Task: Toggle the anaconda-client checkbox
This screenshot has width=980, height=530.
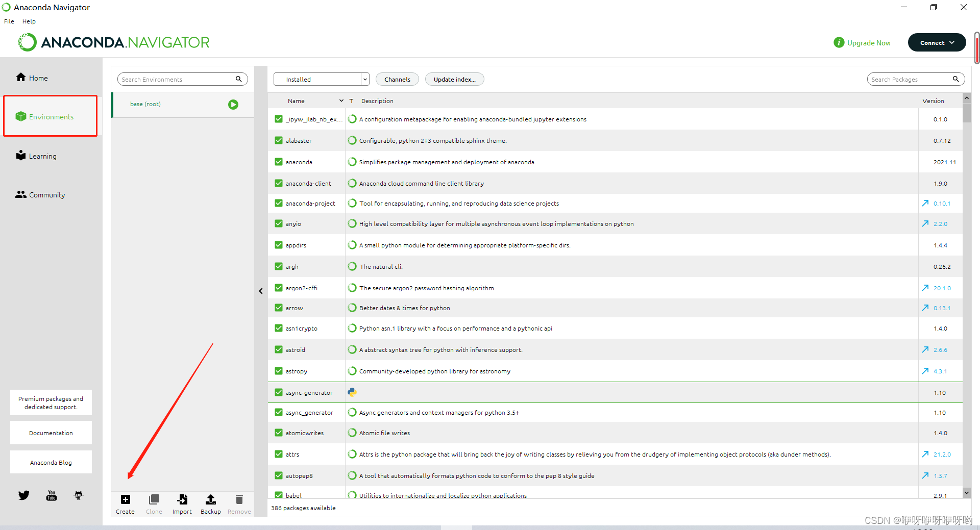Action: pos(279,183)
